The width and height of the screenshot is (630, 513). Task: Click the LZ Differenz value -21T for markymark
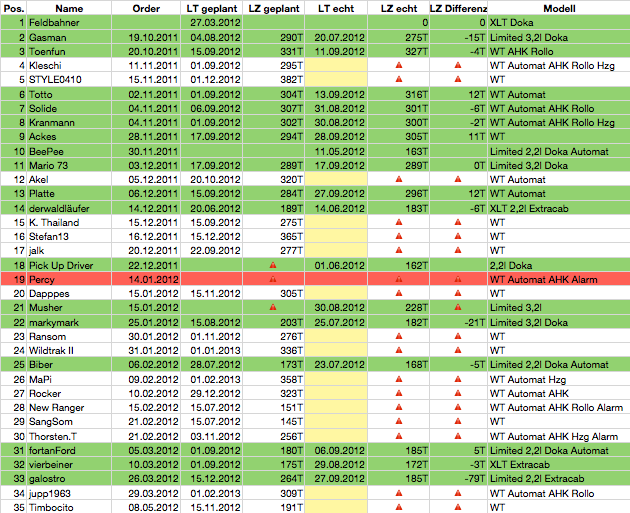click(x=458, y=322)
